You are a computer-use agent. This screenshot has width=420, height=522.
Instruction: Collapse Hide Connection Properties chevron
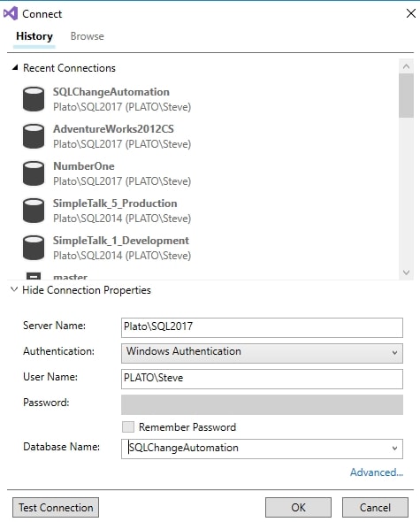coord(14,289)
